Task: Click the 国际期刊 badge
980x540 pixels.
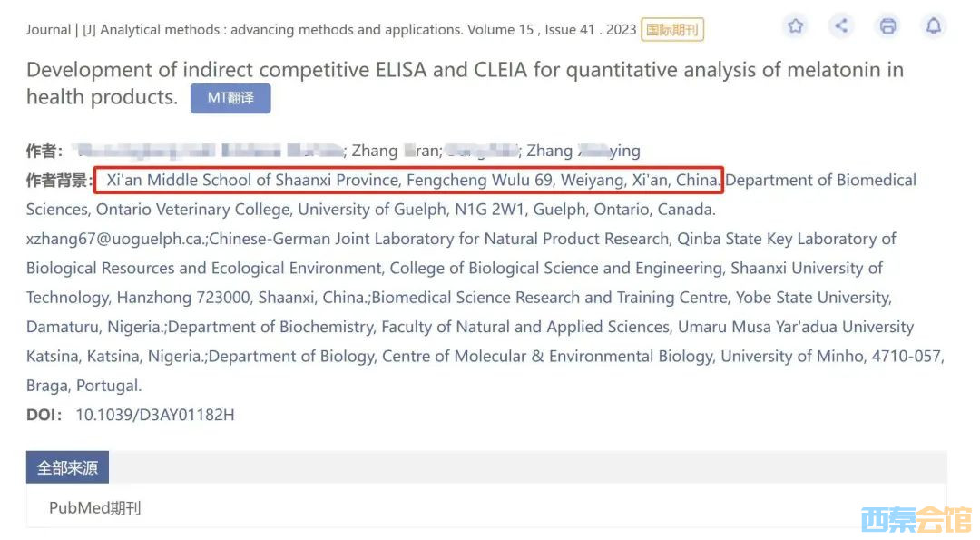Action: [672, 29]
